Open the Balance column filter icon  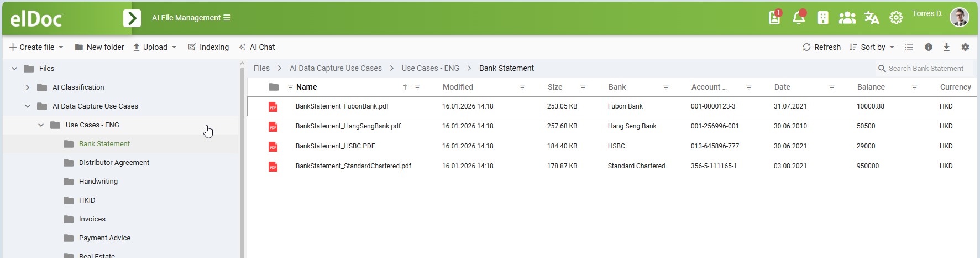[x=914, y=87]
